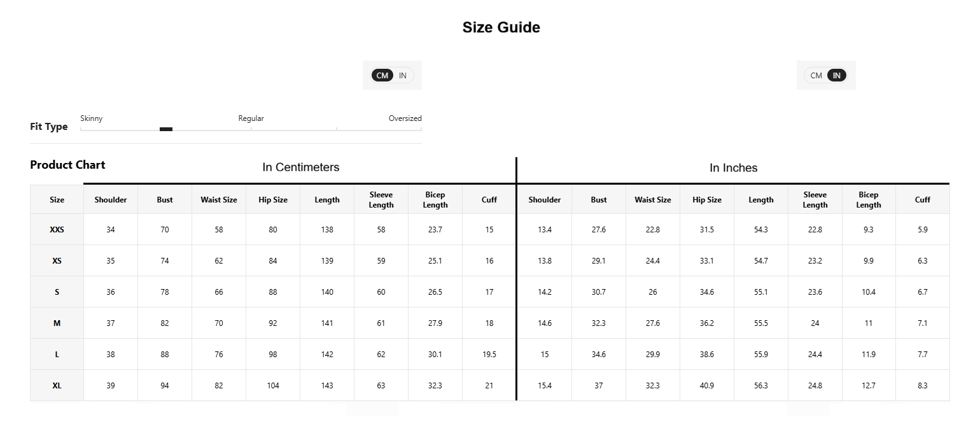Image resolution: width=980 pixels, height=445 pixels.
Task: Click the Skinny fit label
Action: pos(92,118)
